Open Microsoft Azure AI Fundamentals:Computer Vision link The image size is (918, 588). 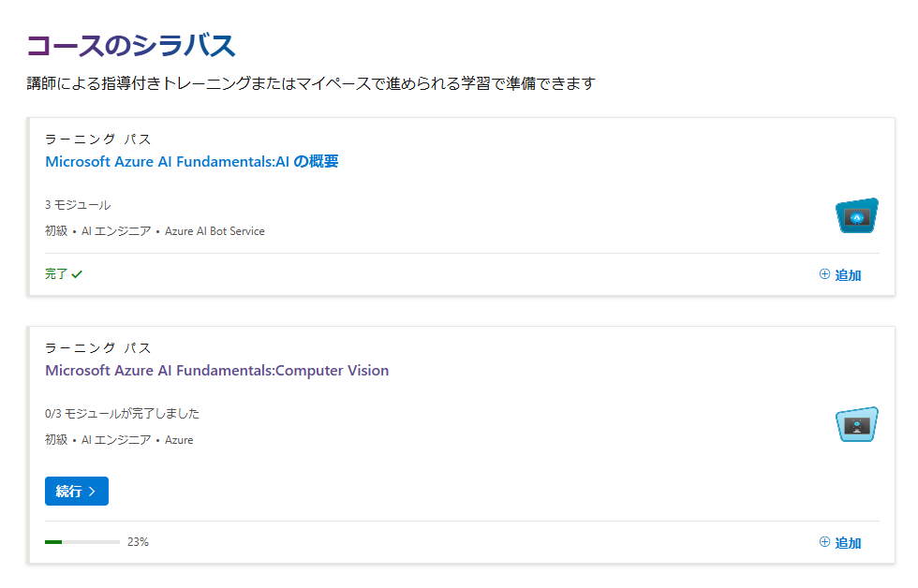click(x=216, y=371)
